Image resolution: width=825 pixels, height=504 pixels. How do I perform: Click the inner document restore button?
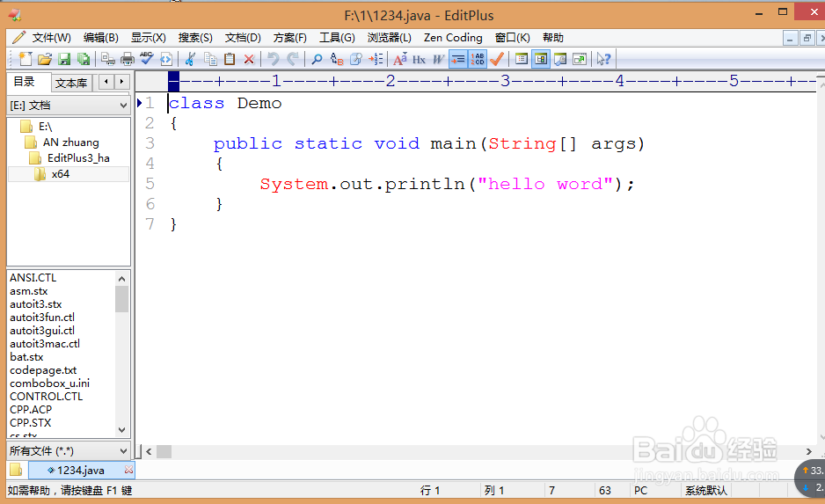807,38
